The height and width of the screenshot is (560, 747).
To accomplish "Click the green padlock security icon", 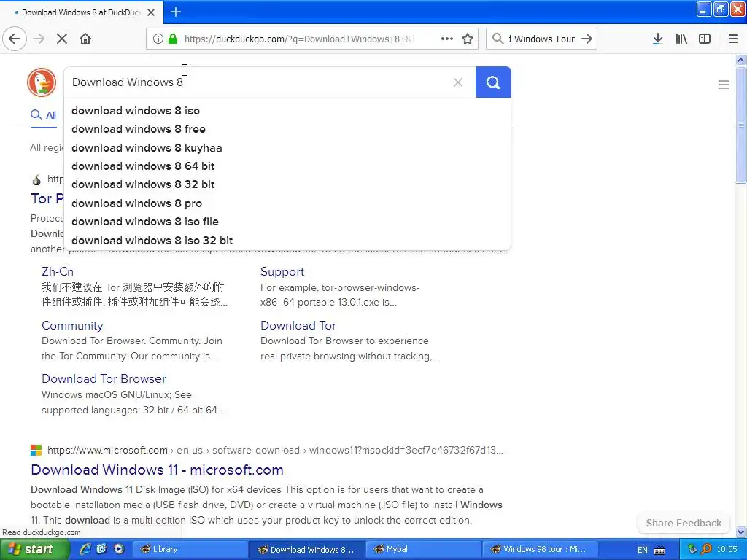I will coord(173,39).
